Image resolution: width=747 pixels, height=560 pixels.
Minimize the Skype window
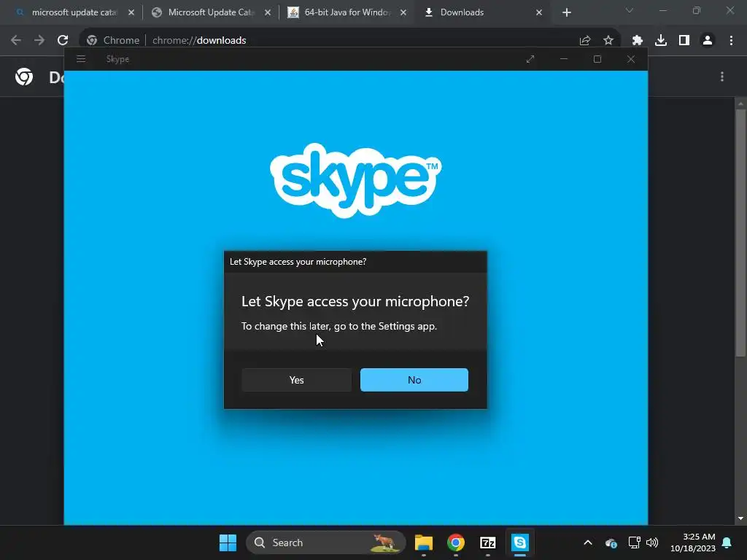[564, 59]
